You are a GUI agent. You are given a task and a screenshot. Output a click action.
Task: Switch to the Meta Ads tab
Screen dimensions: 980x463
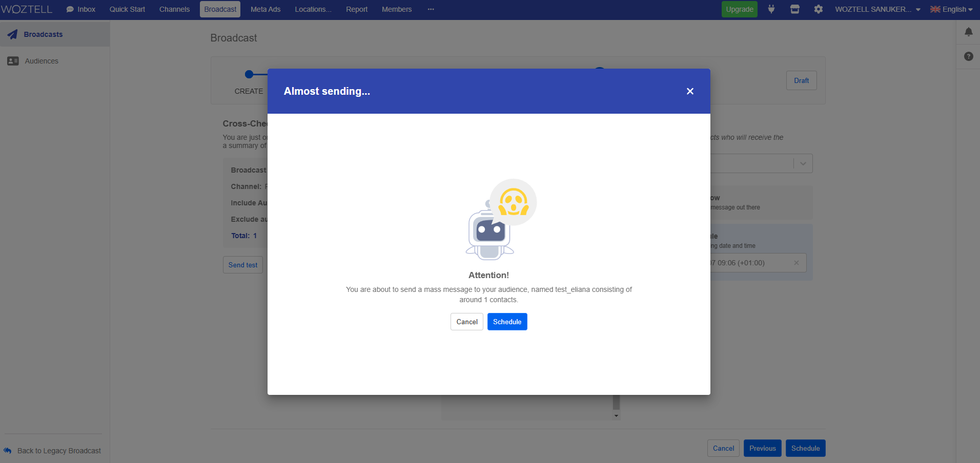click(x=266, y=9)
